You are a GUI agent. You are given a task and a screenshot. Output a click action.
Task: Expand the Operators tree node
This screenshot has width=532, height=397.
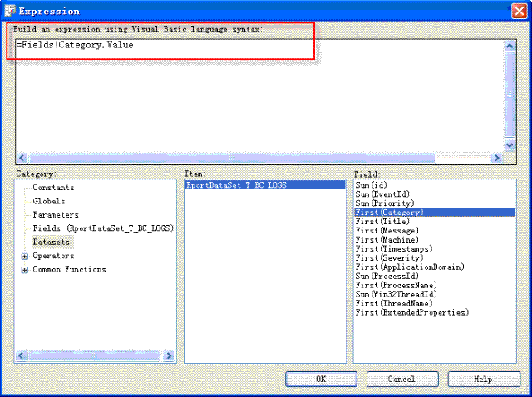point(24,257)
